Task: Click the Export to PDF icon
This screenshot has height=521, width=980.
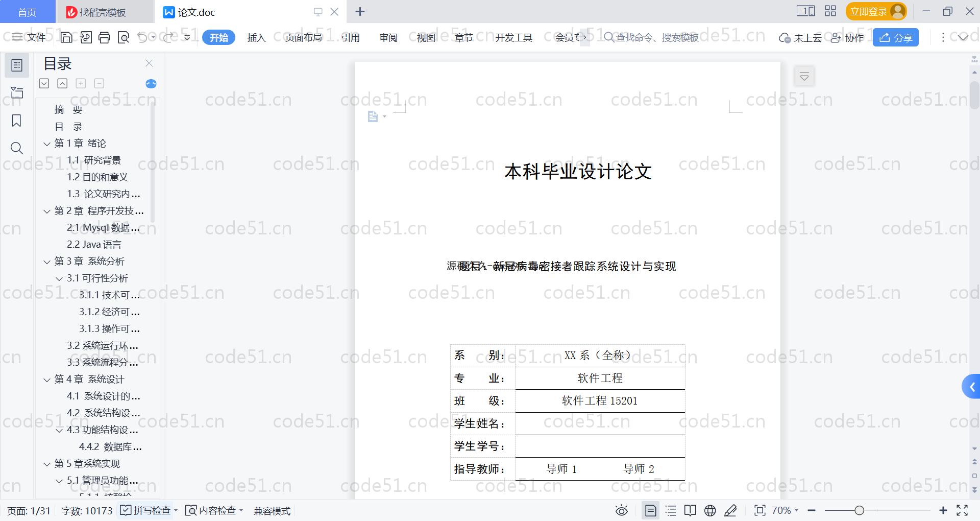Action: point(86,37)
